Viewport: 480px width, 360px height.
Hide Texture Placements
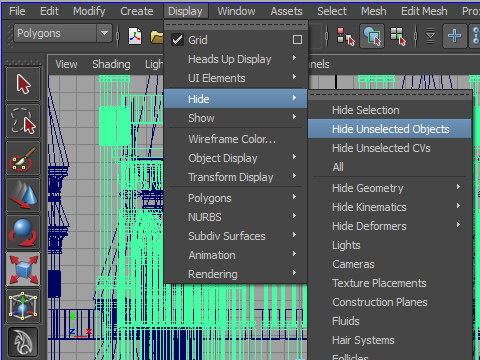390,283
